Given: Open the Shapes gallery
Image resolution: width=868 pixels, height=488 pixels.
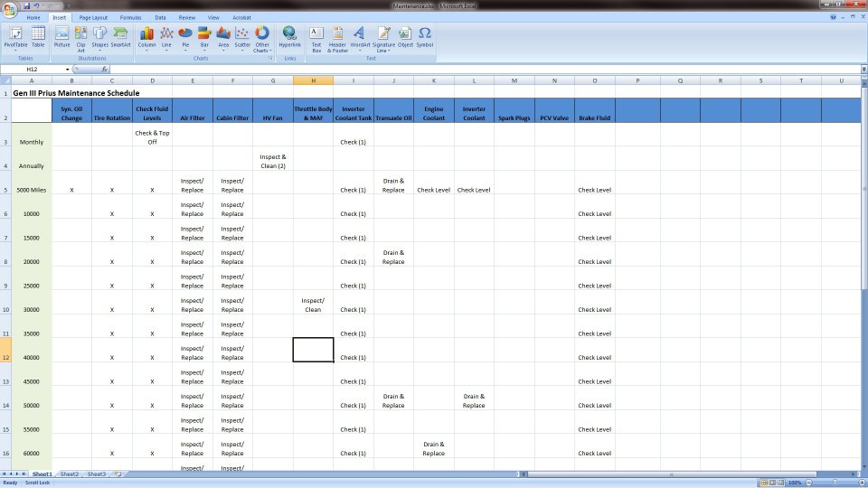Looking at the screenshot, I should point(99,39).
